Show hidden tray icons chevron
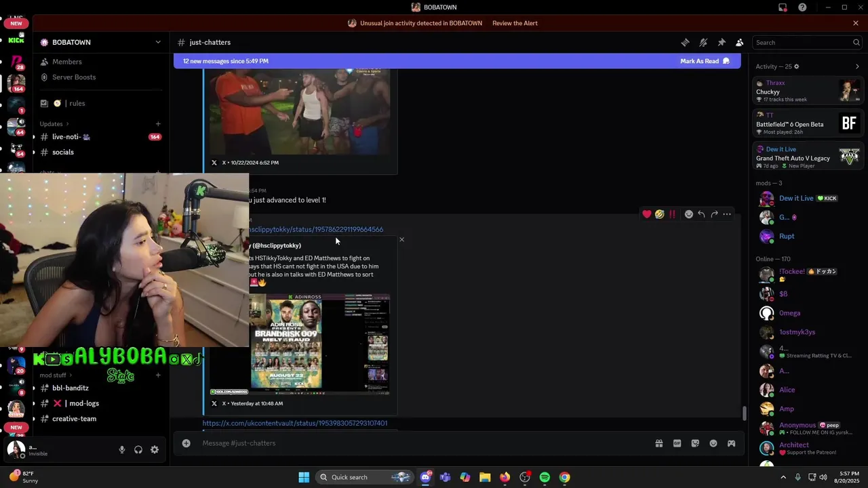 783,477
